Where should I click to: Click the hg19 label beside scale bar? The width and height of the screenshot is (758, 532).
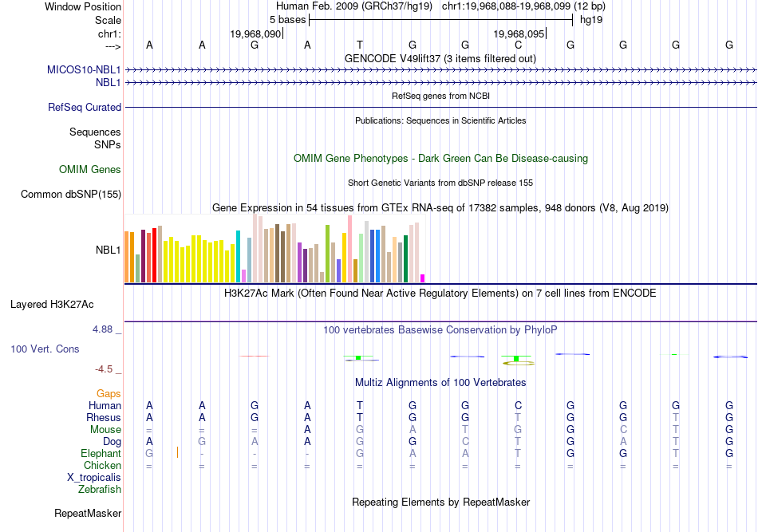pos(591,20)
